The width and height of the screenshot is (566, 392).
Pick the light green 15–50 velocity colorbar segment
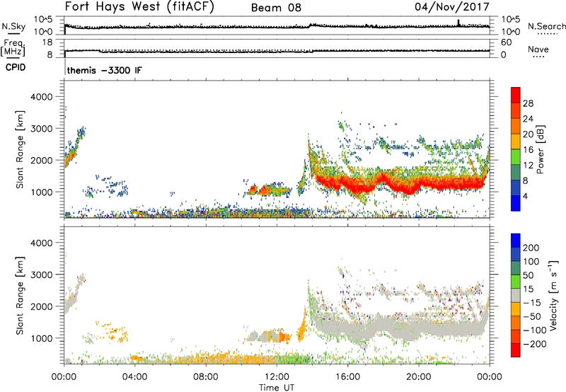point(516,282)
